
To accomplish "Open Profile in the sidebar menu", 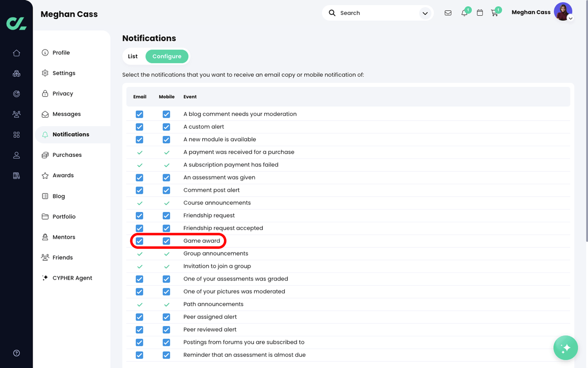I will pos(61,53).
